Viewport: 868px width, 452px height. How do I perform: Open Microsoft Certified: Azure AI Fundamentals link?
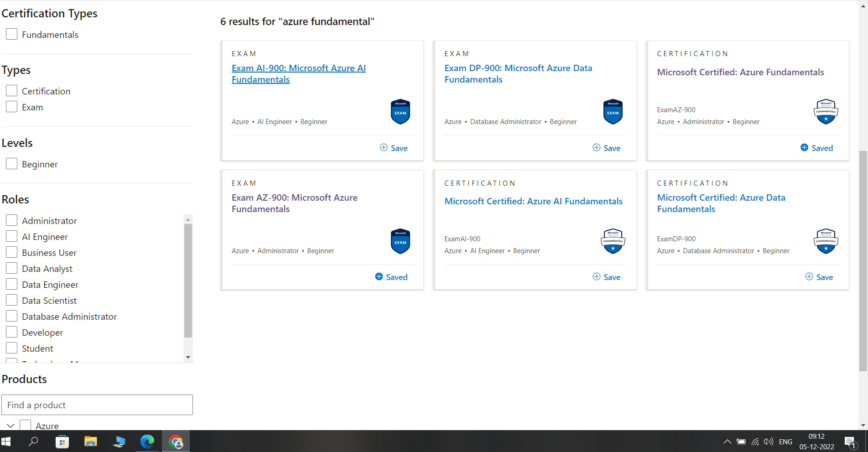pos(533,201)
